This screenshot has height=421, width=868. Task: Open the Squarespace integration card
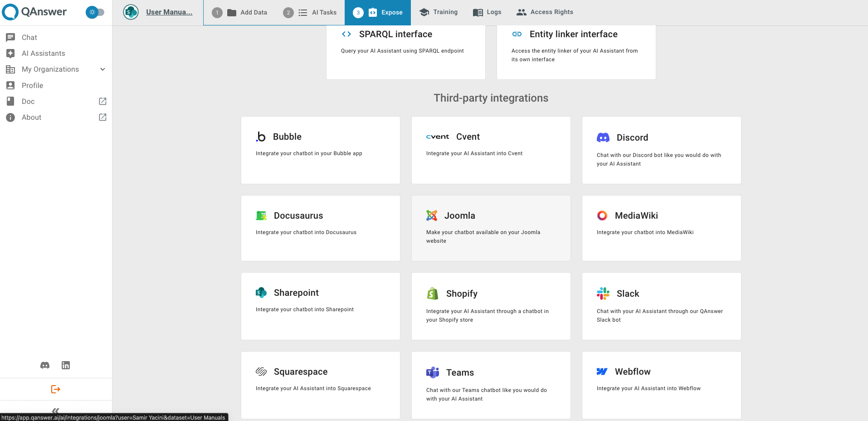321,385
